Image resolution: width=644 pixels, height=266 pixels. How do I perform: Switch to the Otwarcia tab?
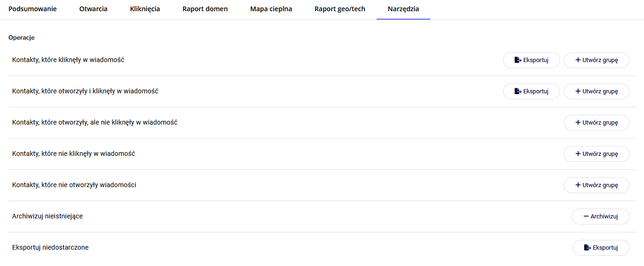point(93,9)
